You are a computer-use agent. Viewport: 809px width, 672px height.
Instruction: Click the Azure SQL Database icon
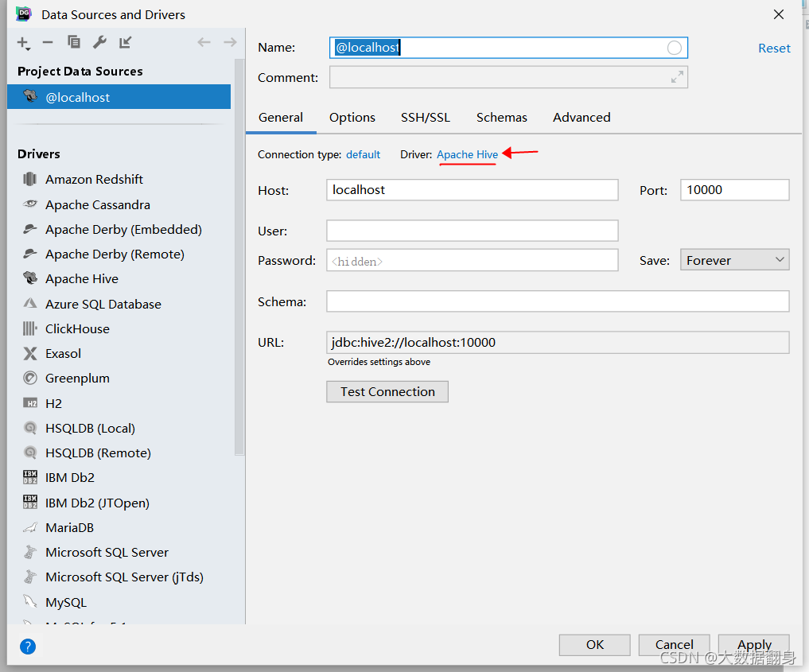pyautogui.click(x=30, y=303)
